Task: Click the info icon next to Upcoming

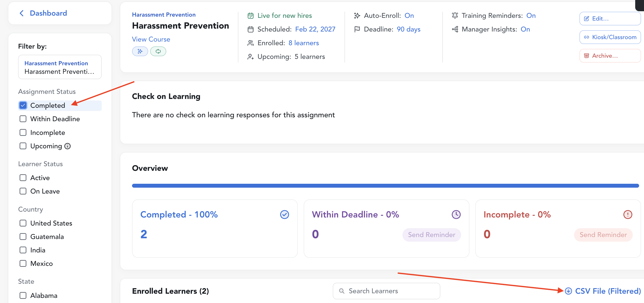Action: [67, 146]
